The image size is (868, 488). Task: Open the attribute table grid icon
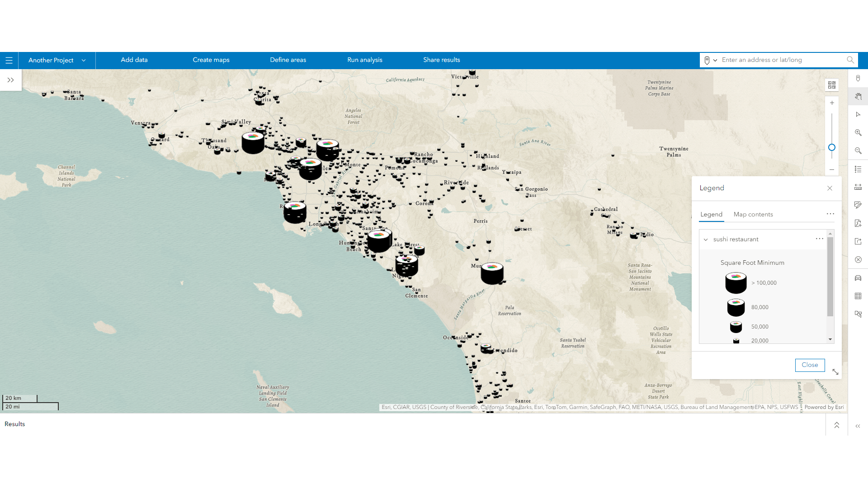[x=858, y=296]
